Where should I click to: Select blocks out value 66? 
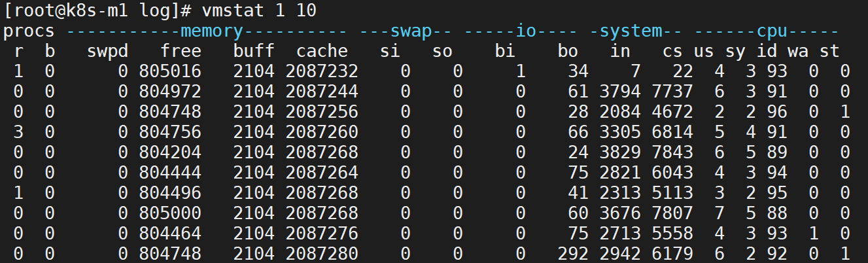pyautogui.click(x=578, y=132)
